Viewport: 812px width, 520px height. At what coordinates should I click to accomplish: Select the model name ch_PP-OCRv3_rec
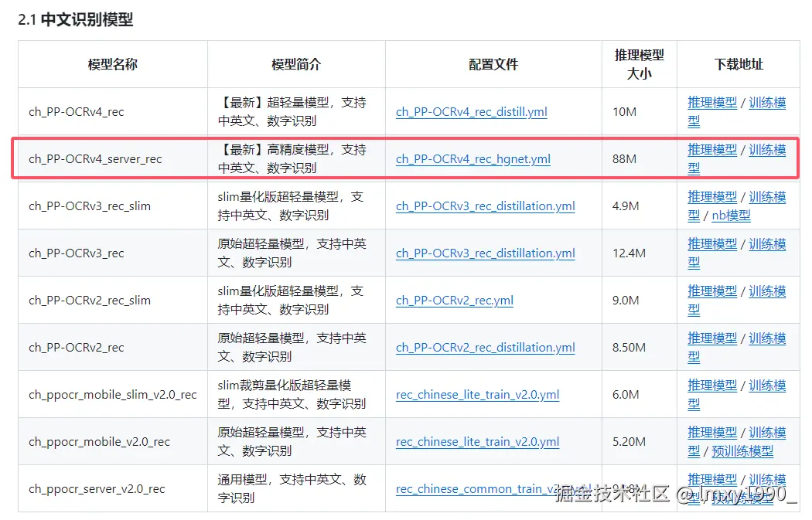click(76, 253)
